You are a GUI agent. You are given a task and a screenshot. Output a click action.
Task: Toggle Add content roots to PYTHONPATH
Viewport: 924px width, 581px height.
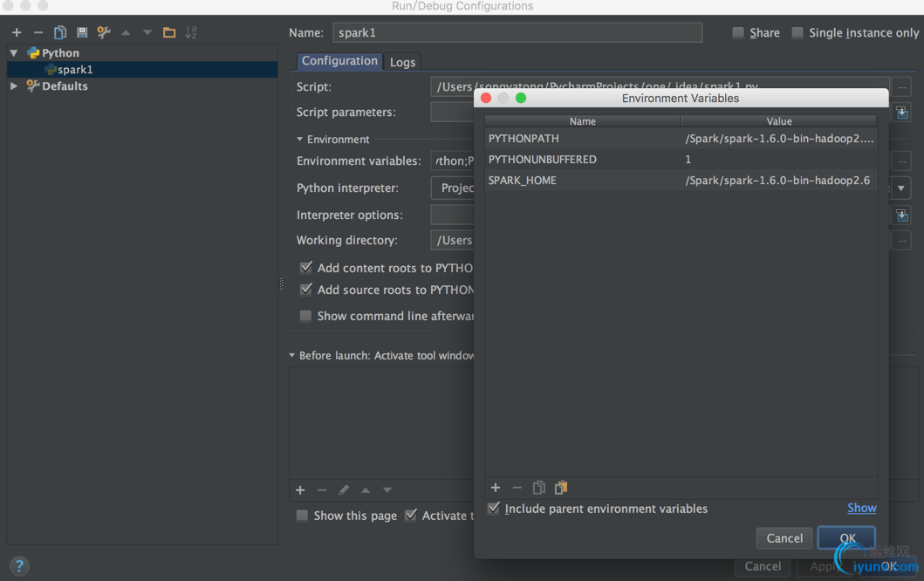click(306, 268)
